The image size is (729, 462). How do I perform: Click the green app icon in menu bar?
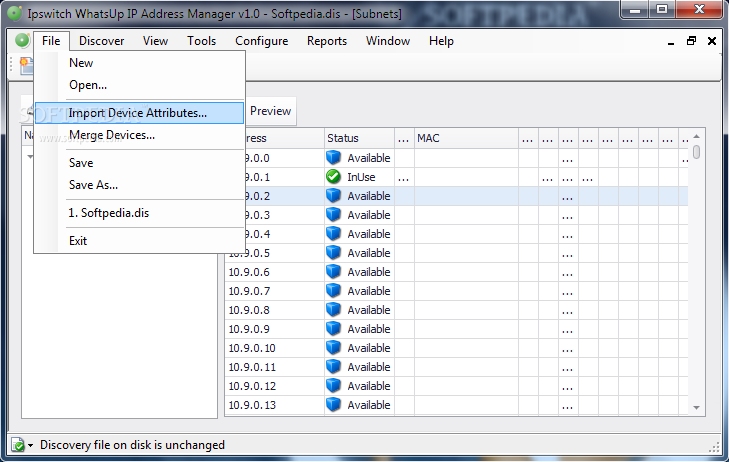(x=22, y=40)
